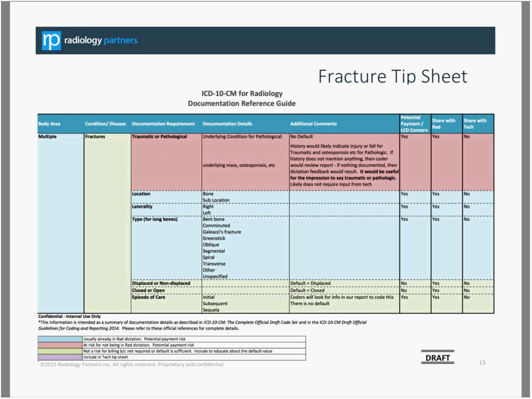This screenshot has width=532, height=399.
Task: Click the Documentation Requirement column header
Action: pos(163,124)
